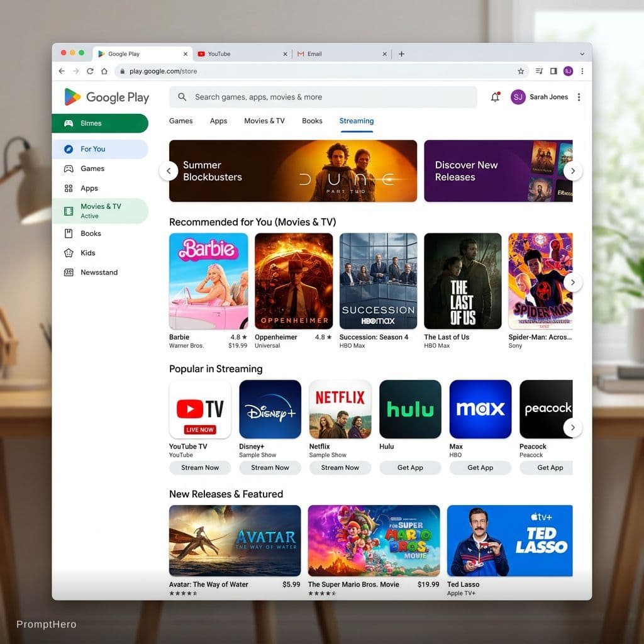The image size is (644, 644).
Task: Close the YouTube browser tab
Action: coord(285,54)
